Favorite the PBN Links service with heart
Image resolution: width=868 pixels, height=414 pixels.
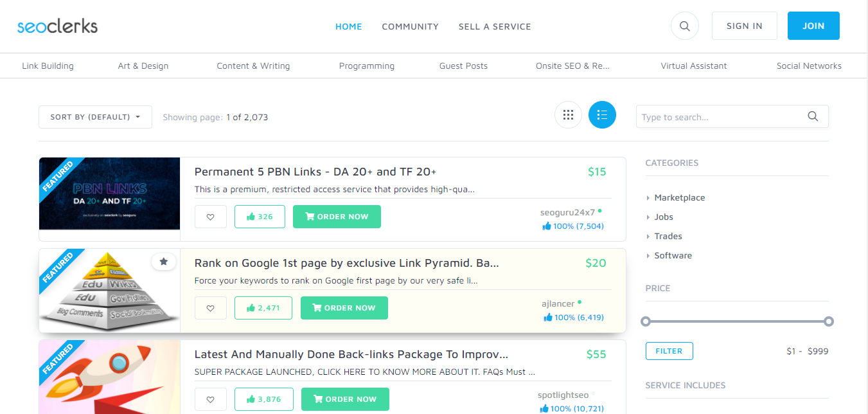pos(211,217)
